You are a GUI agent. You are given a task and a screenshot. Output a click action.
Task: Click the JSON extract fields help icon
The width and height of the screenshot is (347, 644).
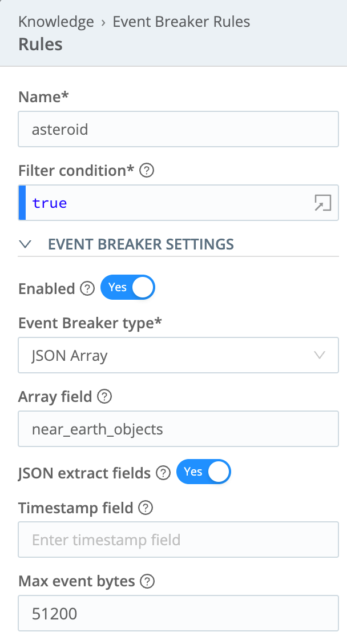point(163,473)
